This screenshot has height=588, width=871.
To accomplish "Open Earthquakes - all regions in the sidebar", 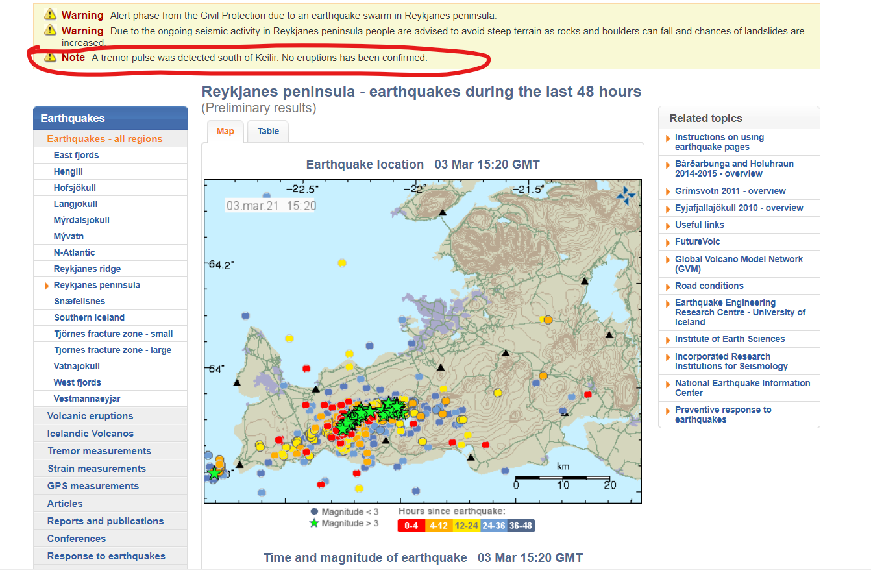I will pos(104,139).
